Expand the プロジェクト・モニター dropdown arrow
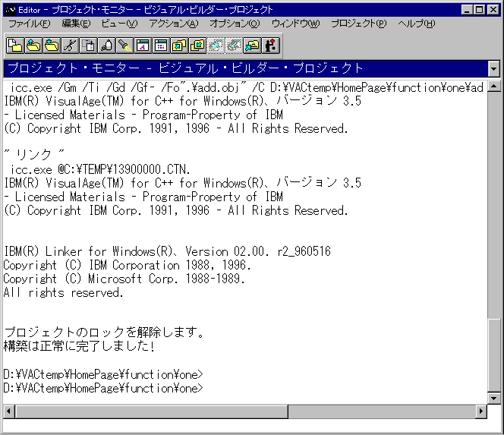The image size is (504, 435). (x=493, y=68)
